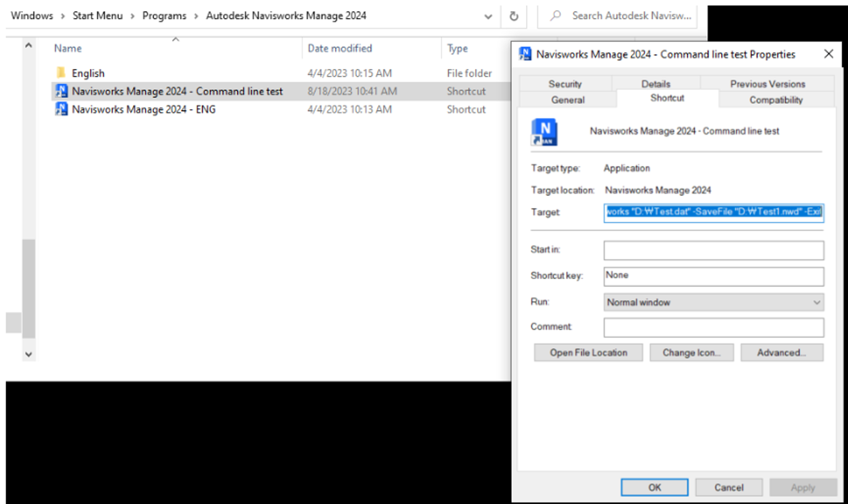Click the Change Icon... button
Viewport: 848px width, 504px height.
pos(691,353)
